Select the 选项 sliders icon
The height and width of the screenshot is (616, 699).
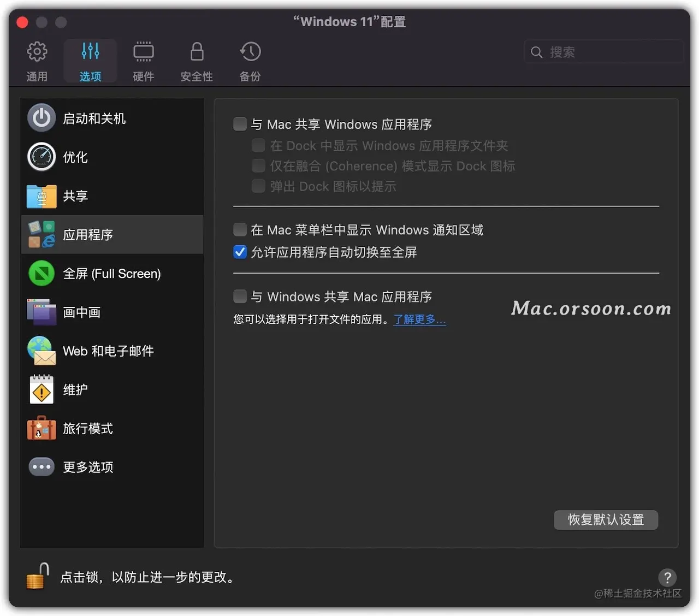(x=90, y=52)
